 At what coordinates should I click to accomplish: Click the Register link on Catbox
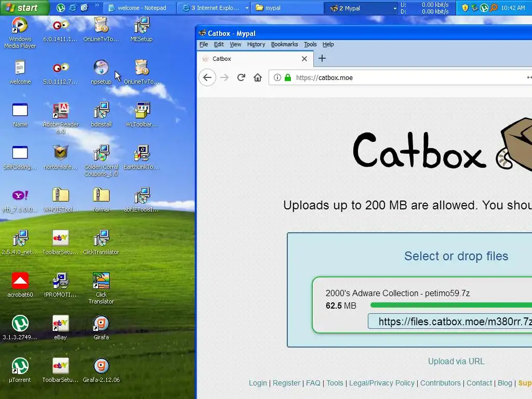point(286,383)
